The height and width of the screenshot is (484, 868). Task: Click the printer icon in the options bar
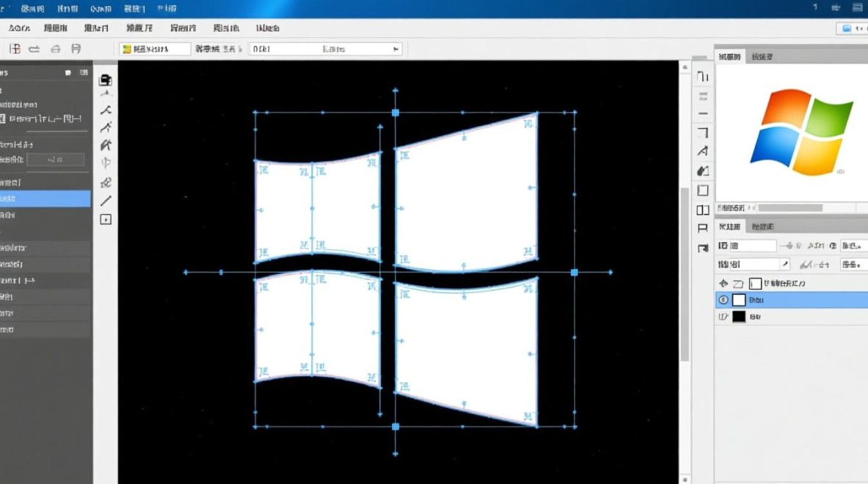coord(76,49)
